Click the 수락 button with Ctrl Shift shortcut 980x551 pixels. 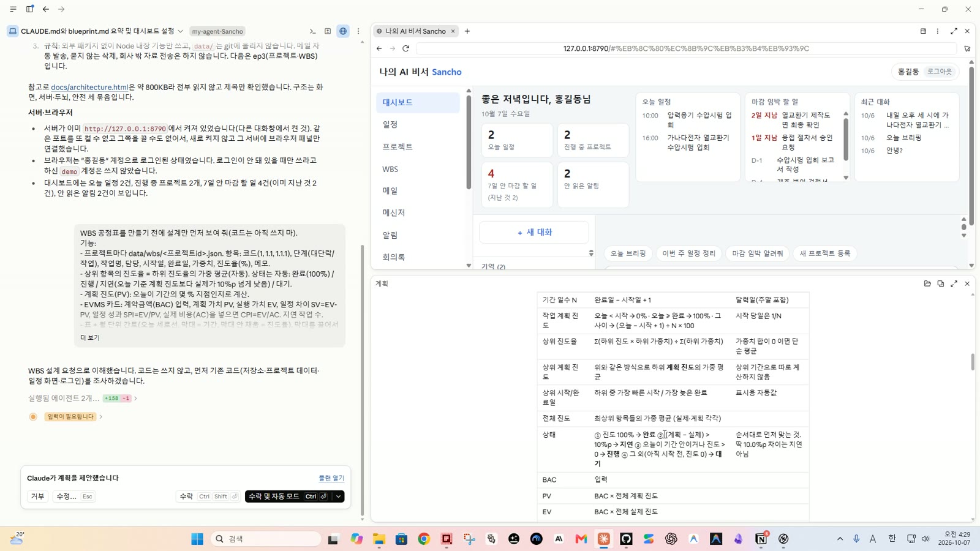[x=208, y=497]
